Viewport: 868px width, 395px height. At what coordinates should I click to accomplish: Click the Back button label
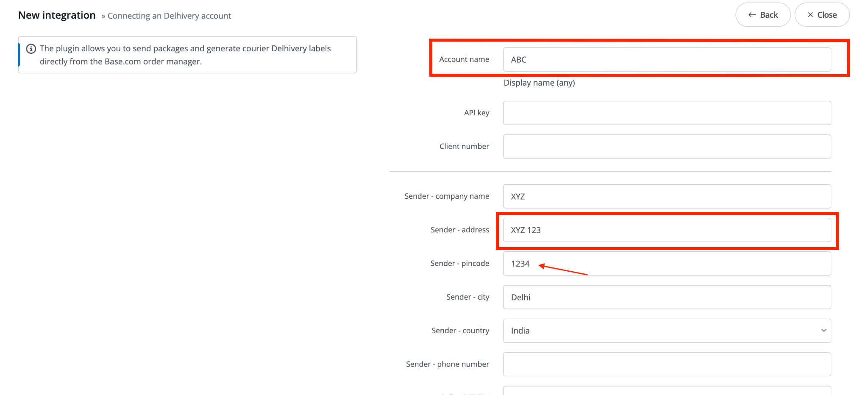coord(769,15)
